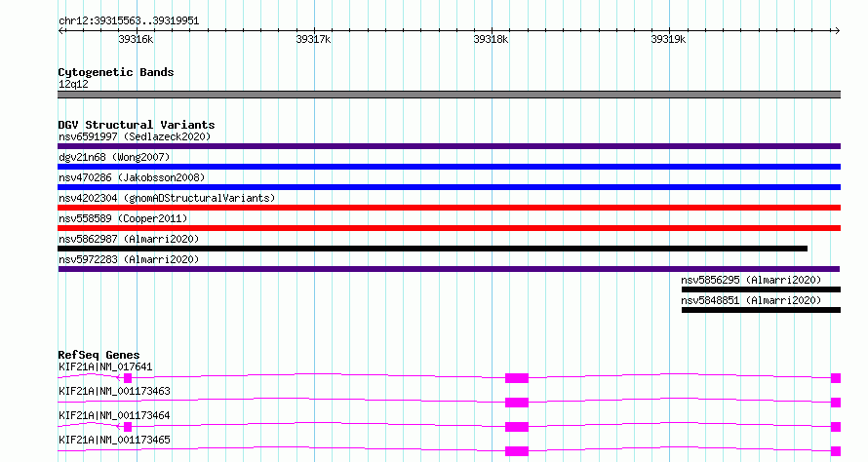Screen dimensions: 868x462
Task: Click the right-edge exon of NM_001173464
Action: coord(836,427)
